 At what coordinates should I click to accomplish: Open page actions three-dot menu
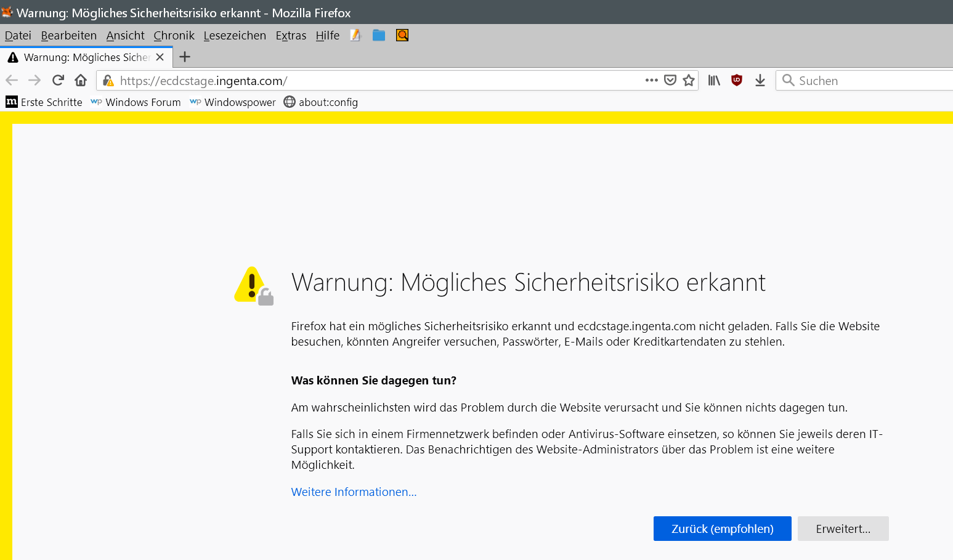[x=651, y=80]
